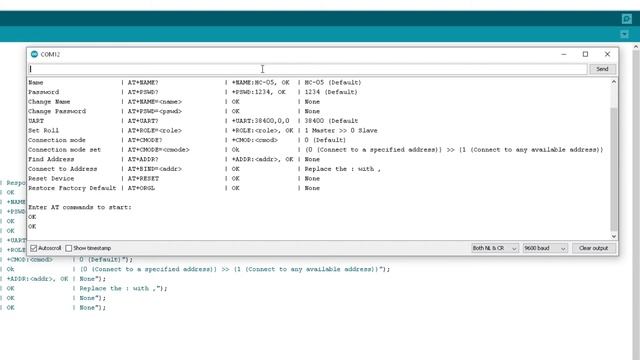Click Arduino editor vertical scrollbar up arrow

(x=636, y=47)
